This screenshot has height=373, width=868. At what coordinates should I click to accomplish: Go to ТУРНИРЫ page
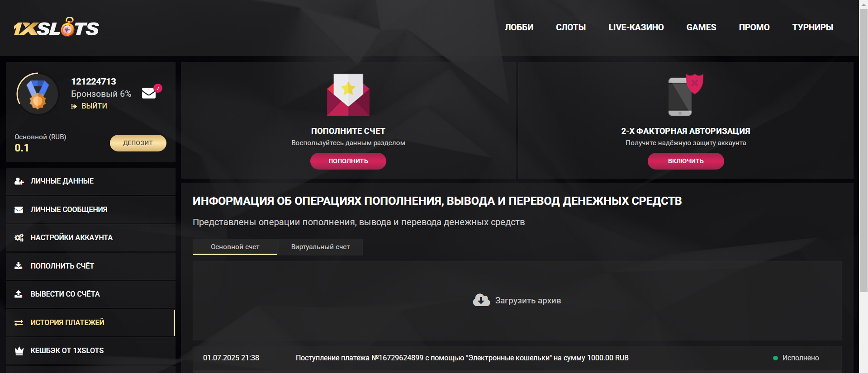[812, 28]
